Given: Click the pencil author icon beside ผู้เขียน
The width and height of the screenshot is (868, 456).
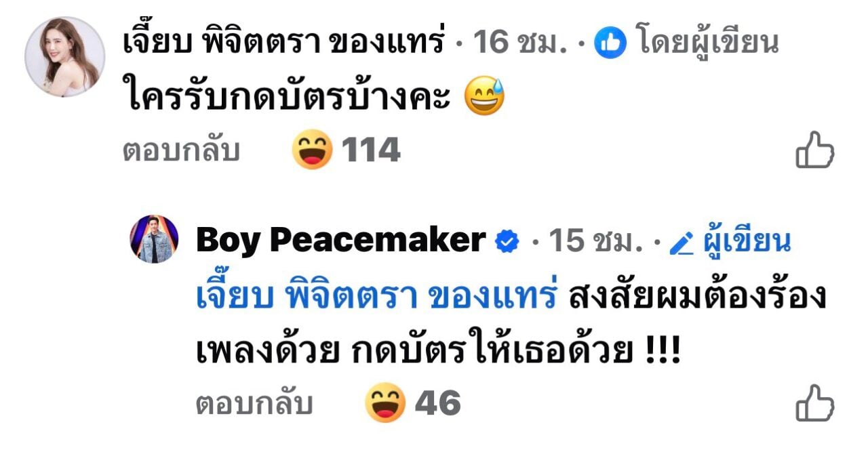Looking at the screenshot, I should (681, 243).
